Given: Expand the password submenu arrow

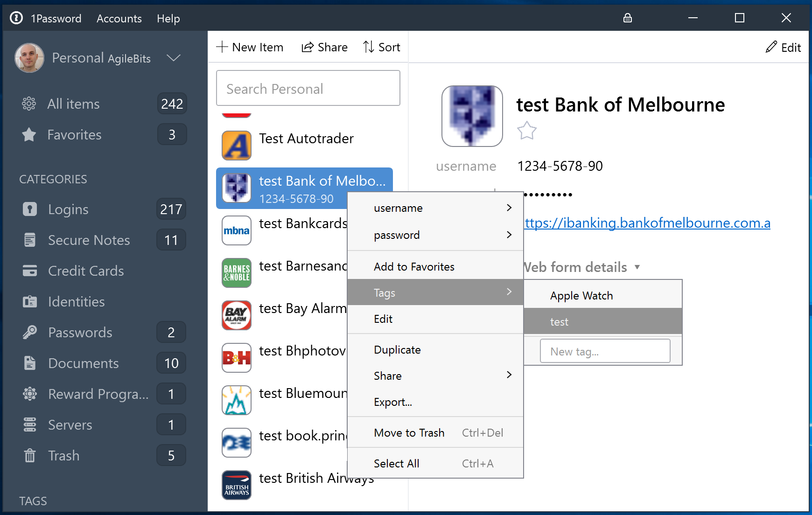Looking at the screenshot, I should coord(509,235).
